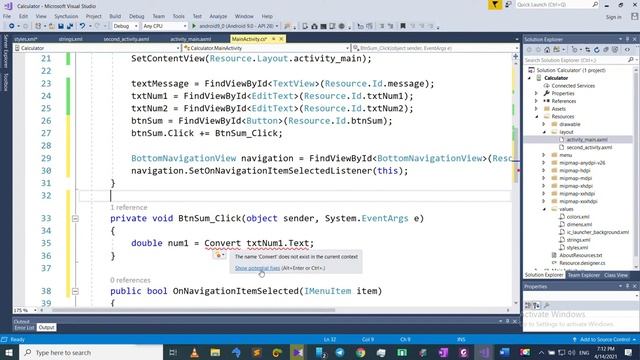The image size is (640, 360).
Task: Click the 1 reference CodeLens link
Action: (129, 208)
